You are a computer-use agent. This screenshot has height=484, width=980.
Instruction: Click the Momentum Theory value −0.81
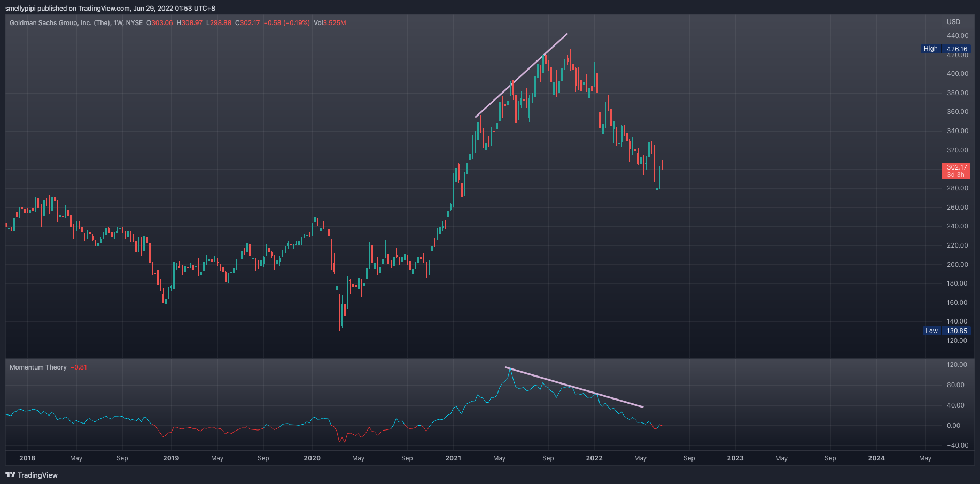point(79,367)
